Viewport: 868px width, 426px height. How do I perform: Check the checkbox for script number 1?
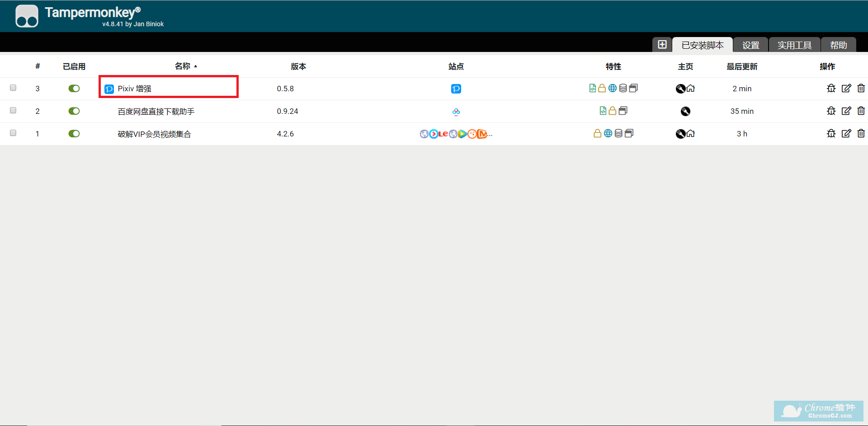pos(13,133)
